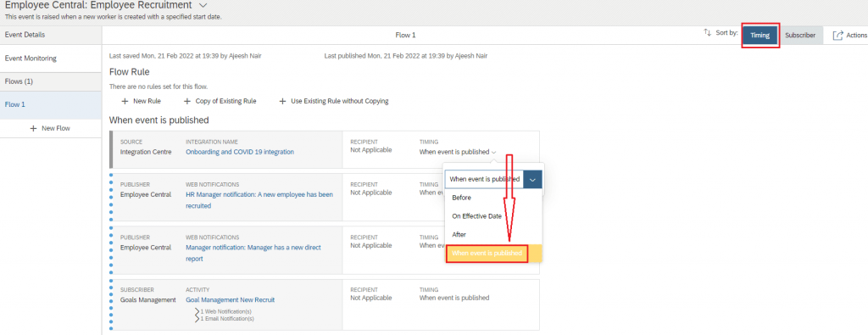868x335 pixels.
Task: Click the Integration Centre source label
Action: [x=146, y=152]
